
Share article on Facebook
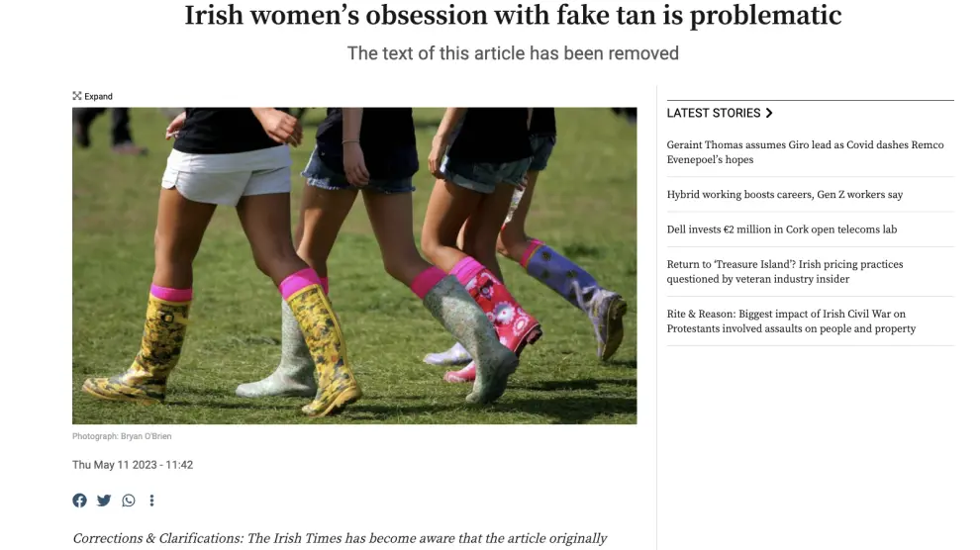point(79,501)
